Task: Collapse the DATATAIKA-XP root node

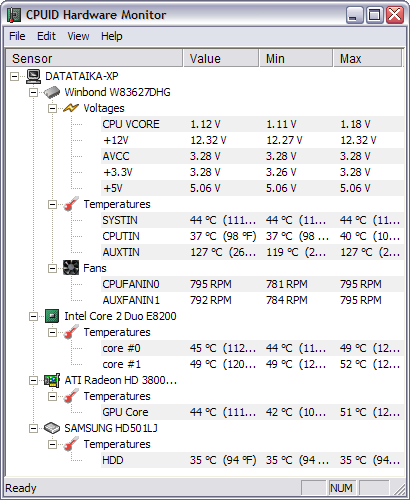Action: coord(14,77)
